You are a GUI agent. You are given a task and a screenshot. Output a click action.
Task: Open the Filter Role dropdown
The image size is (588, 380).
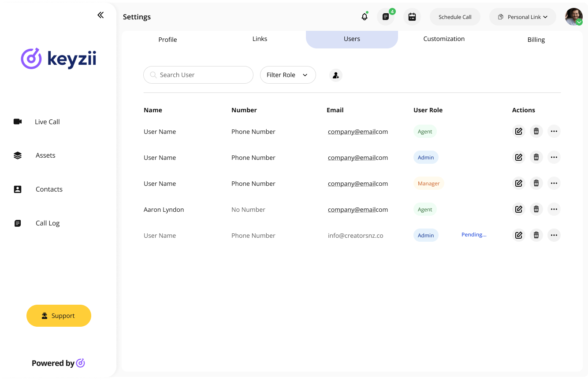[x=288, y=75]
